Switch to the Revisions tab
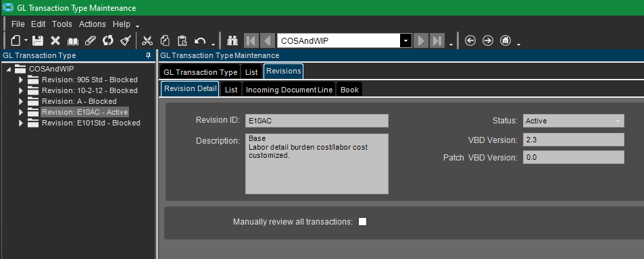The image size is (644, 259). 283,71
